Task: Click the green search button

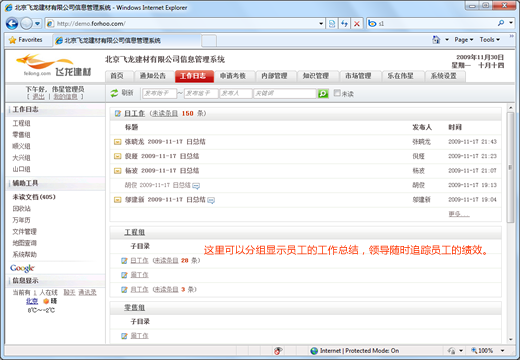Action: 323,93
